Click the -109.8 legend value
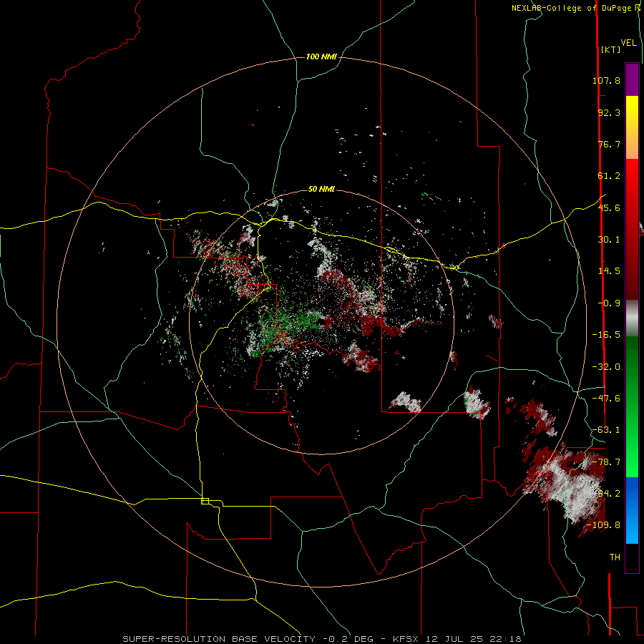 [x=604, y=525]
